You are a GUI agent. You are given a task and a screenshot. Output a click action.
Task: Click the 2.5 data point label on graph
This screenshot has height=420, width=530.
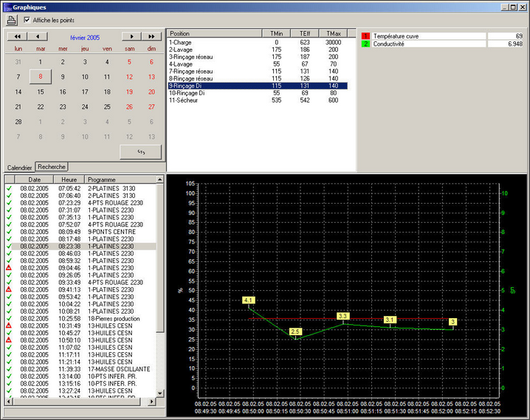point(295,331)
